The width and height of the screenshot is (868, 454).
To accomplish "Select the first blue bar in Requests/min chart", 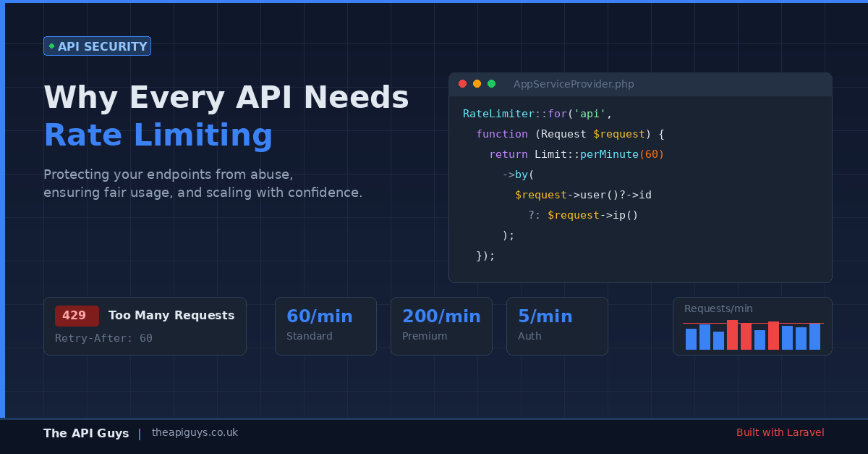I will (691, 339).
